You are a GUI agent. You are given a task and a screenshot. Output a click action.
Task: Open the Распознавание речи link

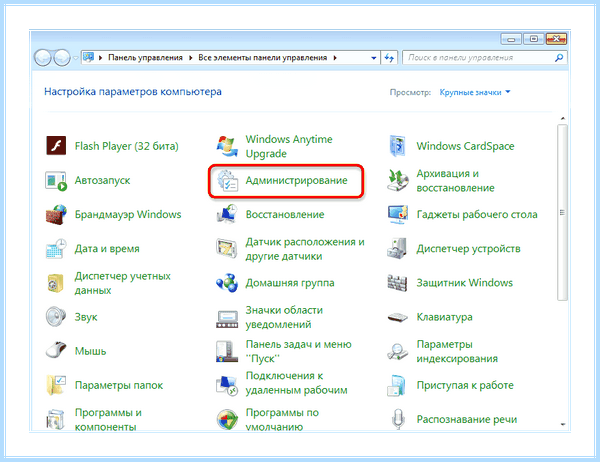(x=466, y=420)
